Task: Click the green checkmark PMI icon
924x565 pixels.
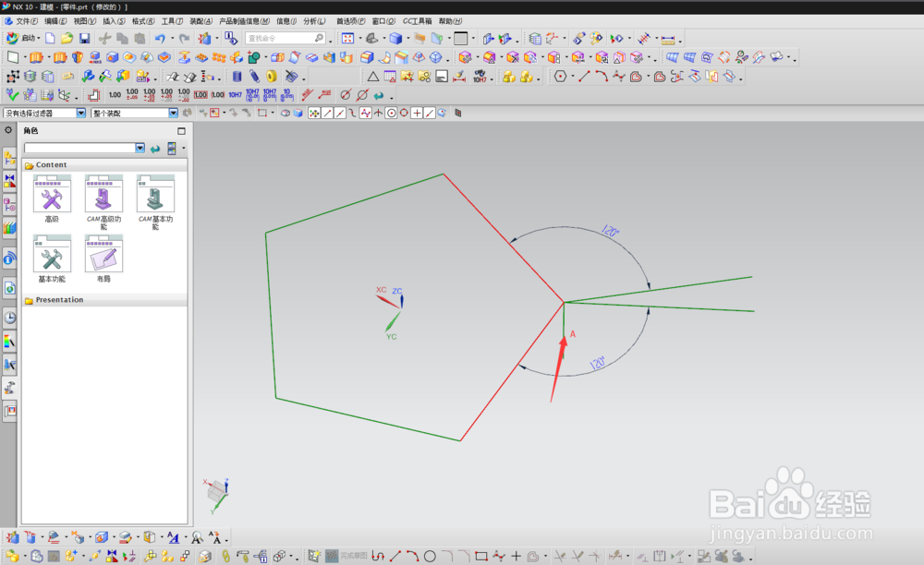Action: coord(12,95)
